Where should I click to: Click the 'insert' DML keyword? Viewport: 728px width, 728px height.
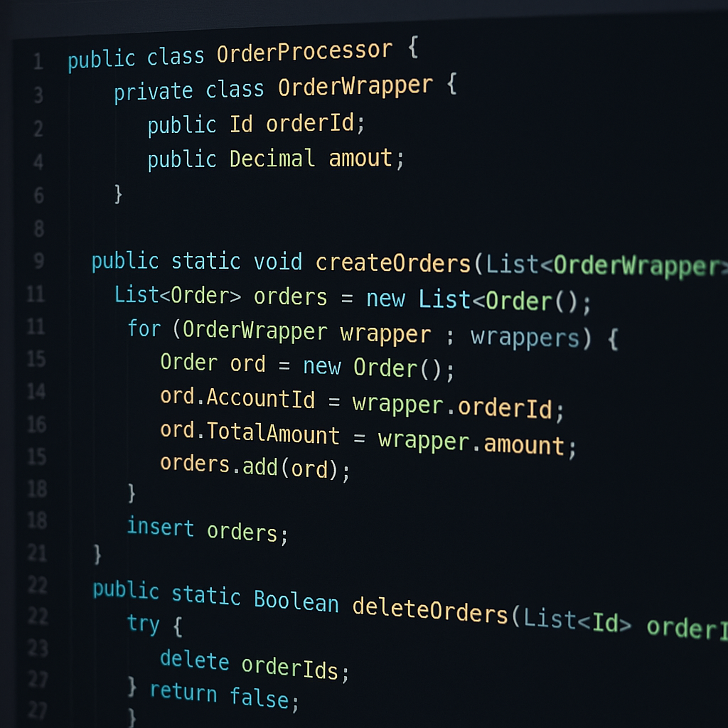161,527
